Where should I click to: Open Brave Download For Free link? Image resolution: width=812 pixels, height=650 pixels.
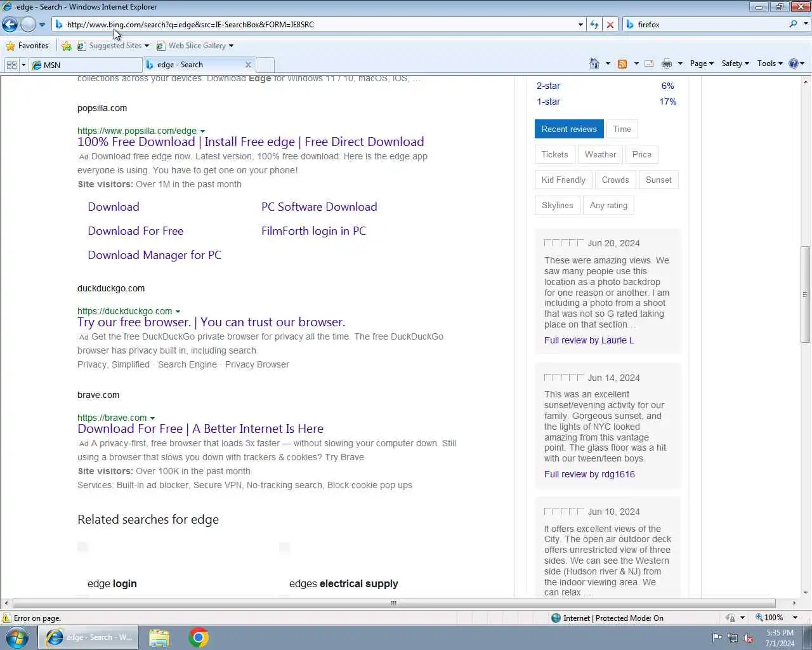[200, 429]
